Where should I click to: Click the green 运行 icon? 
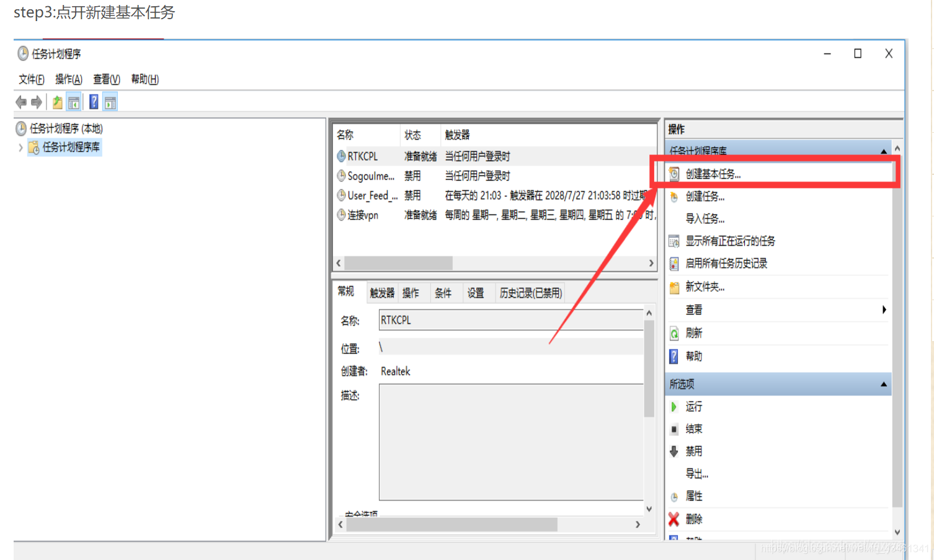674,407
